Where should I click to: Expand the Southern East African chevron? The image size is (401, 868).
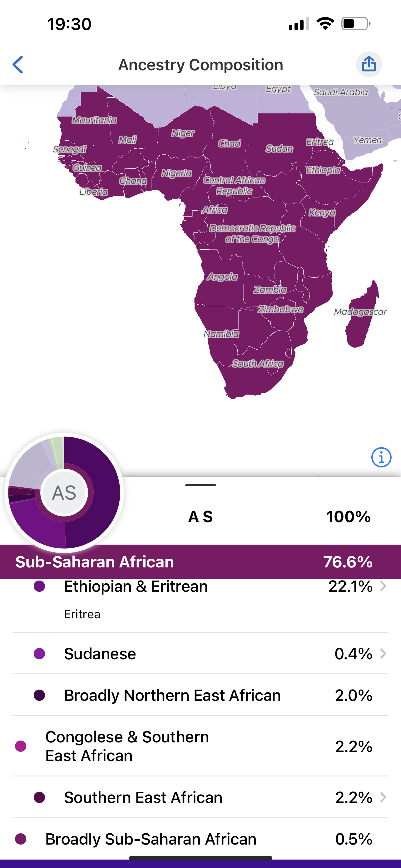click(383, 797)
